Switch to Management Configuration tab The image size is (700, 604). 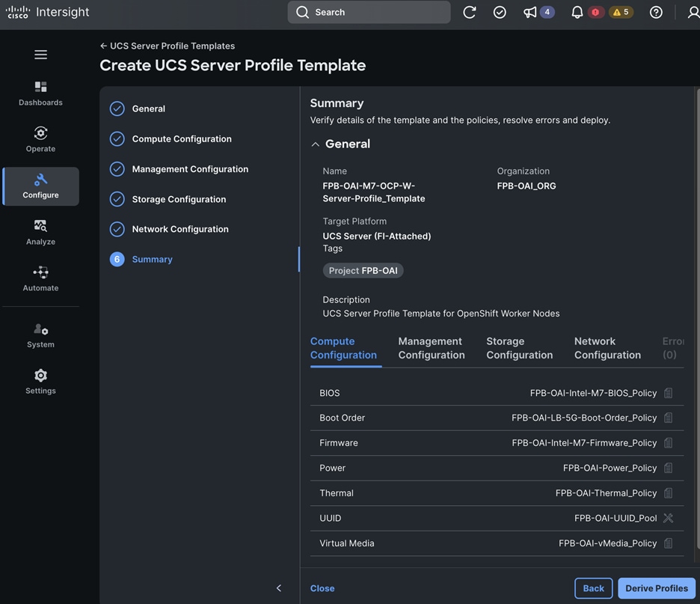[432, 348]
